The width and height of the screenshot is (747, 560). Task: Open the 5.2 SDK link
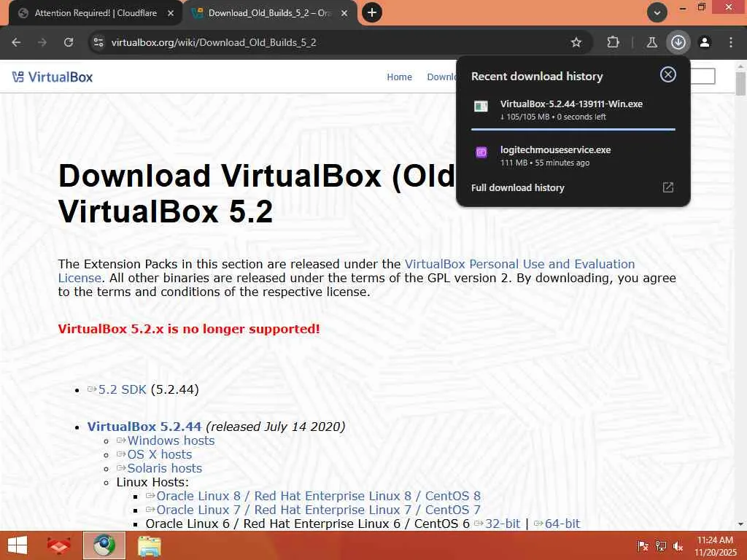click(x=122, y=389)
